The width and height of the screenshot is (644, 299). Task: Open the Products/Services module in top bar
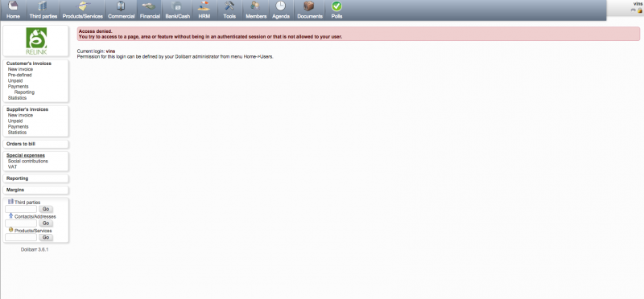83,10
